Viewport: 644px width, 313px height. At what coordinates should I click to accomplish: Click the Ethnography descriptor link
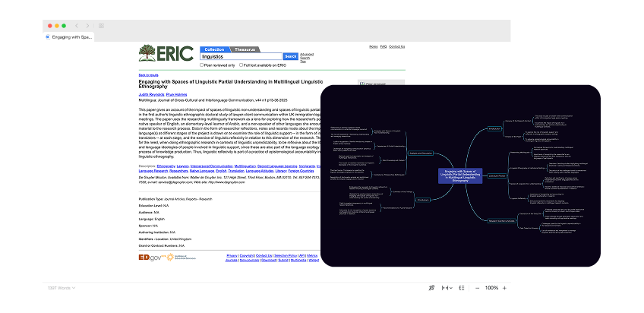166,166
